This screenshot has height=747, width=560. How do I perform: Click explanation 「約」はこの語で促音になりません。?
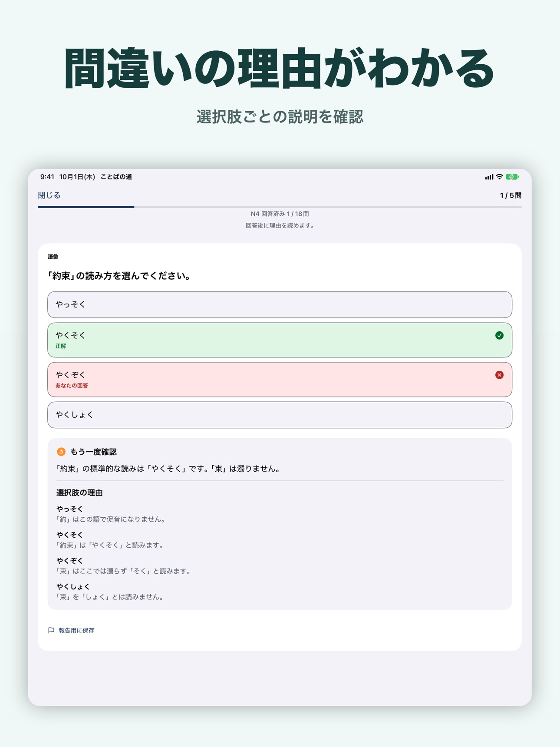pos(112,519)
